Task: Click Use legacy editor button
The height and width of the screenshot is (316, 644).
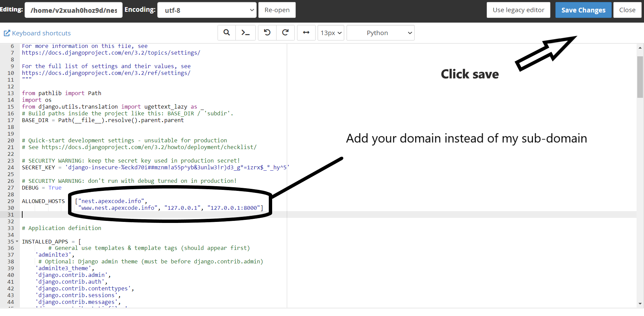Action: pyautogui.click(x=518, y=10)
